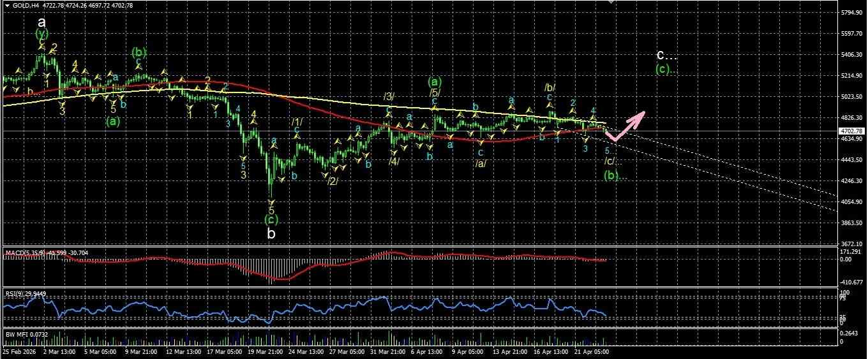Click the chart shift triangle marker on the top edge
This screenshot has width=868, height=359.
click(611, 2)
